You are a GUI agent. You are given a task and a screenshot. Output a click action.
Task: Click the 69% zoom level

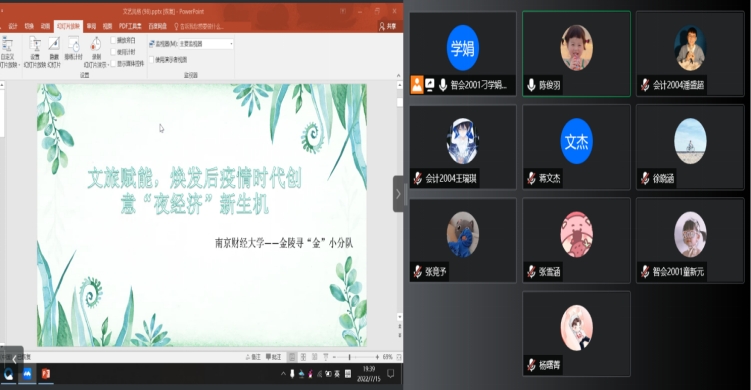pyautogui.click(x=387, y=357)
